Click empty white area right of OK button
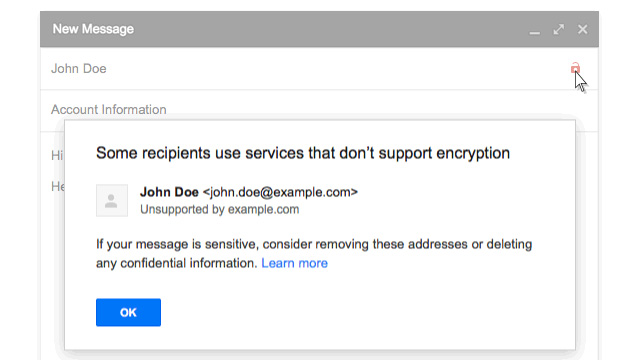The image size is (640, 360). 347,312
